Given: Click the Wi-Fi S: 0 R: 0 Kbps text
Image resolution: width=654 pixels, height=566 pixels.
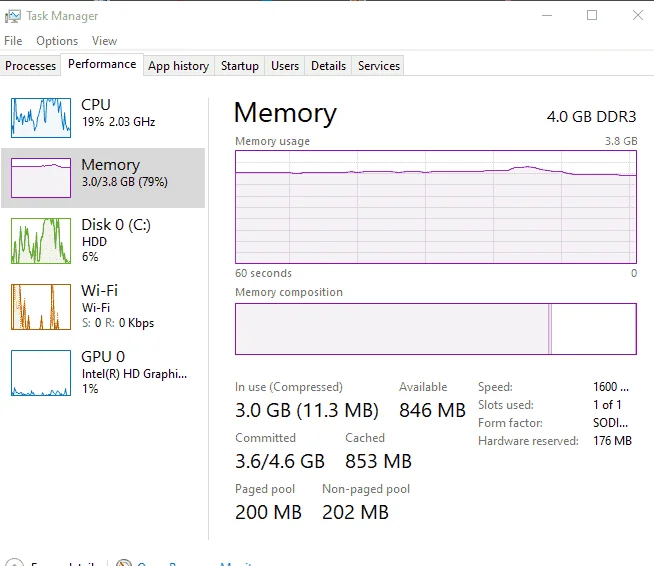Looking at the screenshot, I should (118, 323).
